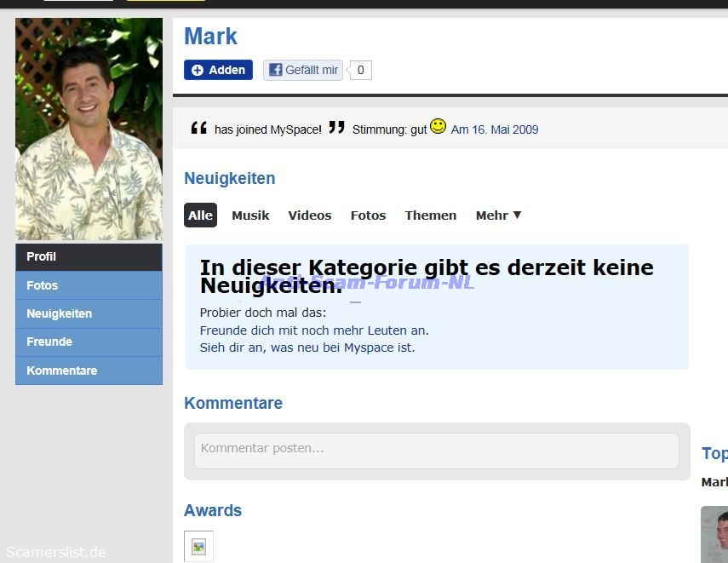This screenshot has height=563, width=728.
Task: Switch to the Musik tab
Action: 250,215
